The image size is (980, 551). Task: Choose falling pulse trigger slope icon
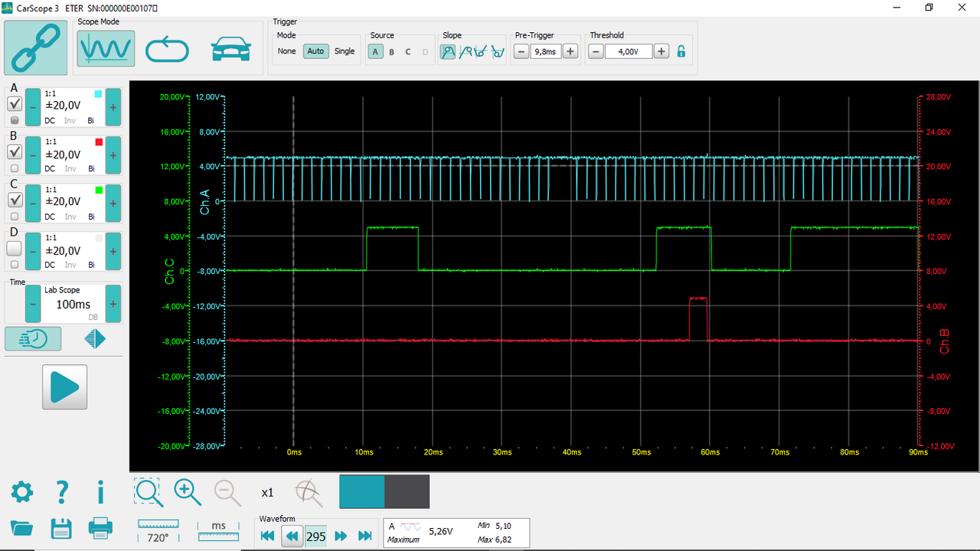point(498,52)
